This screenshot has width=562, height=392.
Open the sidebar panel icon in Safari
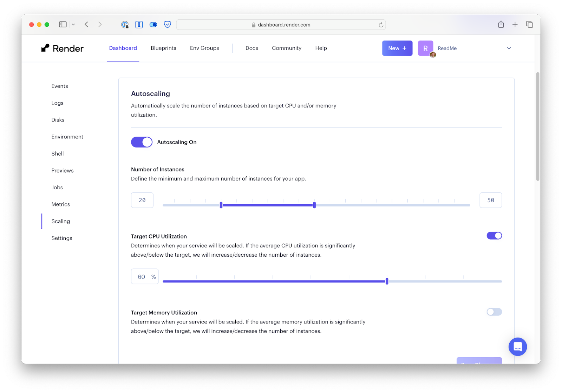63,24
